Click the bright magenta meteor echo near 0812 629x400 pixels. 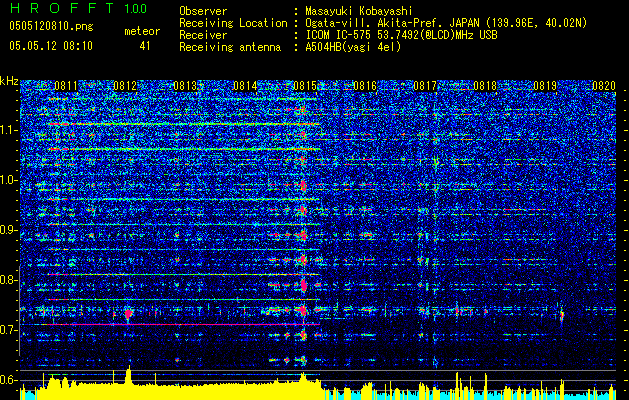[x=128, y=314]
